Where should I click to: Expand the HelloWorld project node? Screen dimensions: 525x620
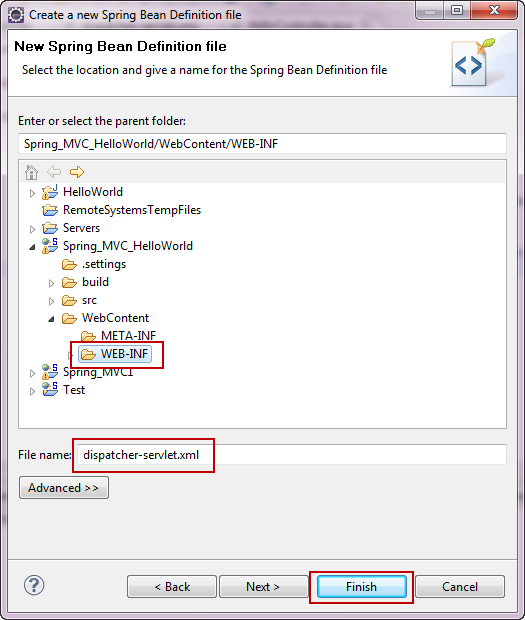point(32,193)
